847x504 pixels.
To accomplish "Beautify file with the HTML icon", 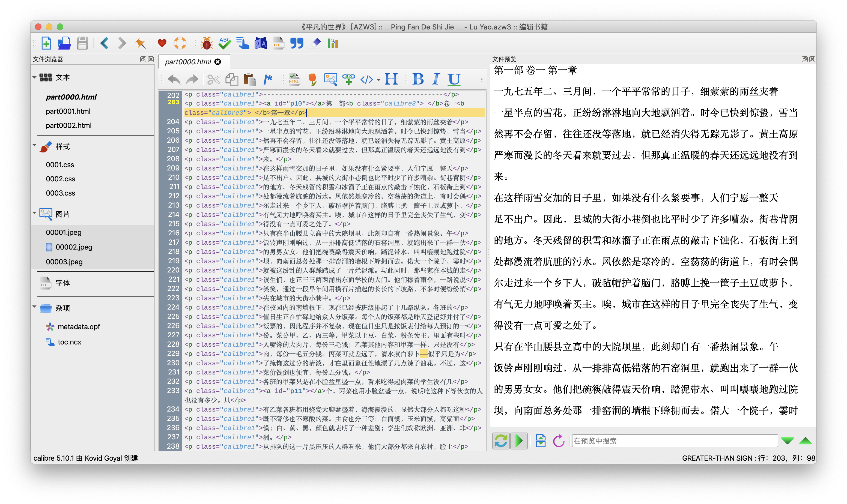I will pyautogui.click(x=294, y=80).
